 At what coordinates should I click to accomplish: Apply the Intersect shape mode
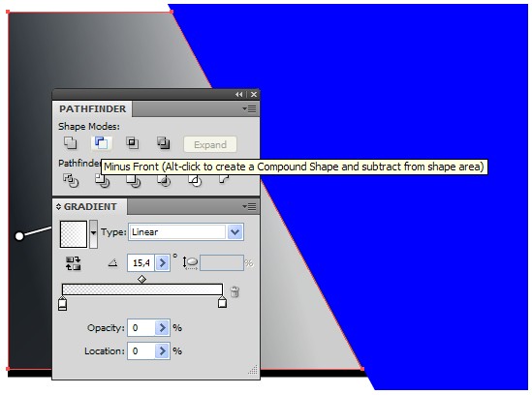tap(133, 142)
